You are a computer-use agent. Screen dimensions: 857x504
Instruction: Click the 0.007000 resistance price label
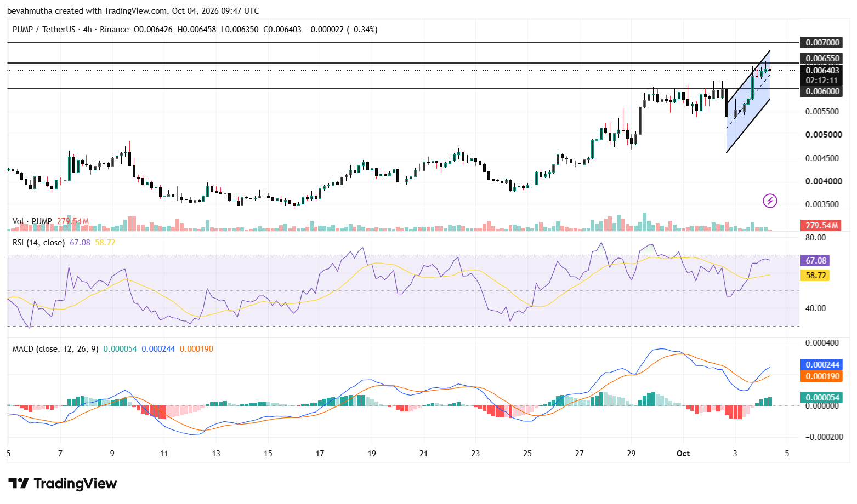pos(822,43)
